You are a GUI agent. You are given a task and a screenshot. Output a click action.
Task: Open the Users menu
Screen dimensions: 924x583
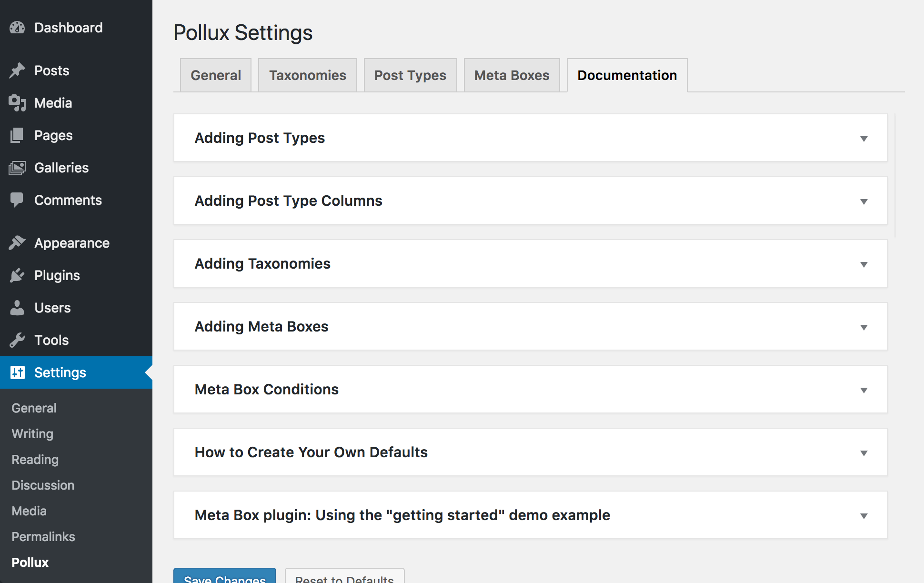coord(76,308)
